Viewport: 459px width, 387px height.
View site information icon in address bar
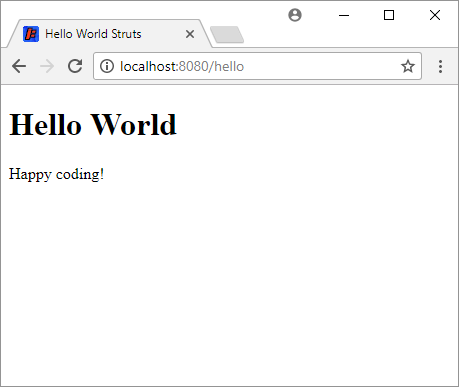tap(107, 66)
